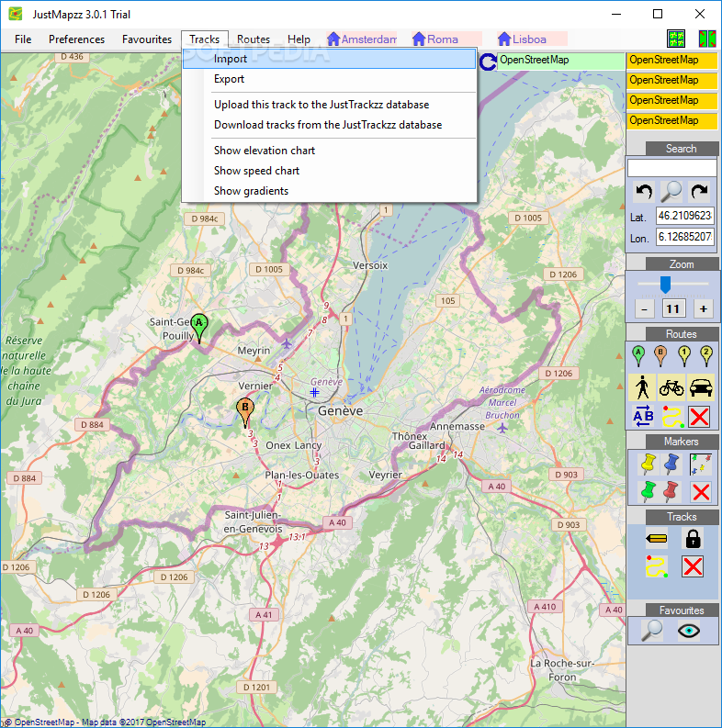This screenshot has width=722, height=728.
Task: Go to Amsterdam favourite shortcut
Action: tap(362, 39)
